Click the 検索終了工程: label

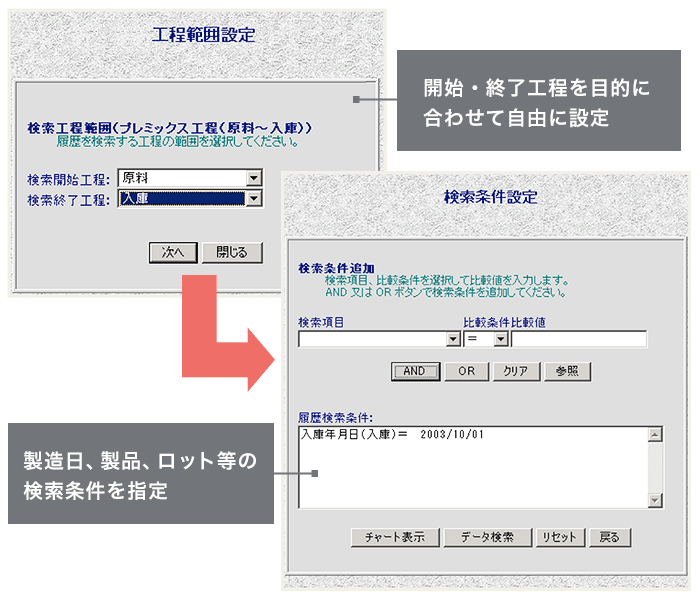68,200
